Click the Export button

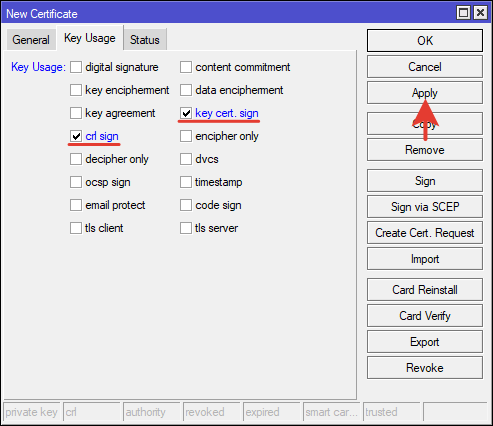425,342
